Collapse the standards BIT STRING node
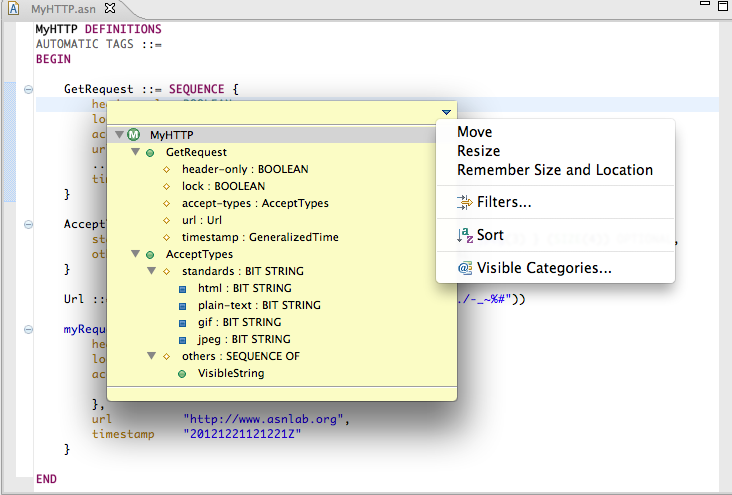The height and width of the screenshot is (495, 732). pos(152,271)
